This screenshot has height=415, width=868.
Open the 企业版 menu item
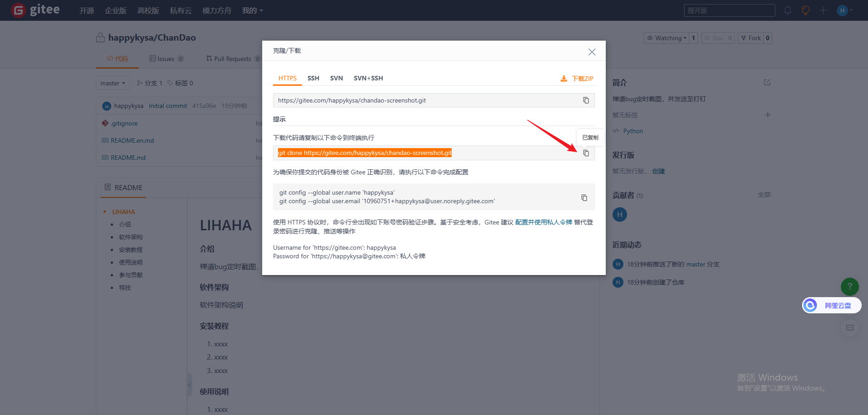116,10
